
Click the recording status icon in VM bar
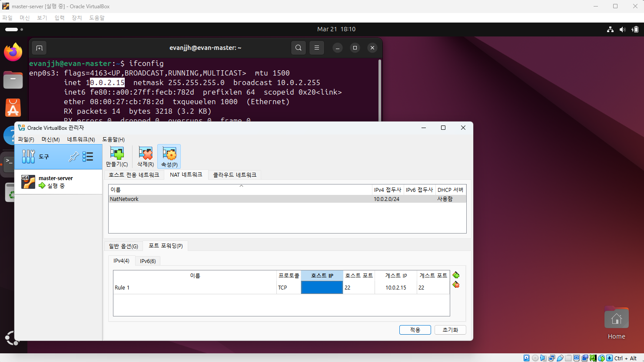coord(585,358)
